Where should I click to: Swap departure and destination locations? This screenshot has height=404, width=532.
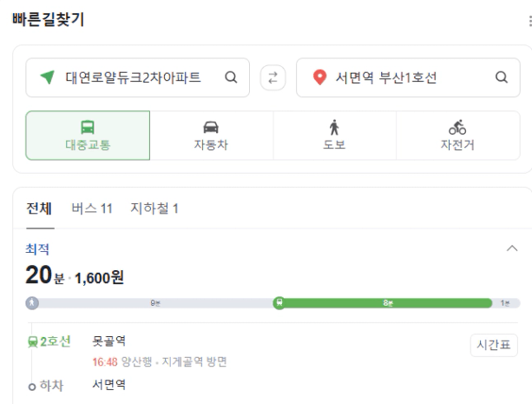273,78
